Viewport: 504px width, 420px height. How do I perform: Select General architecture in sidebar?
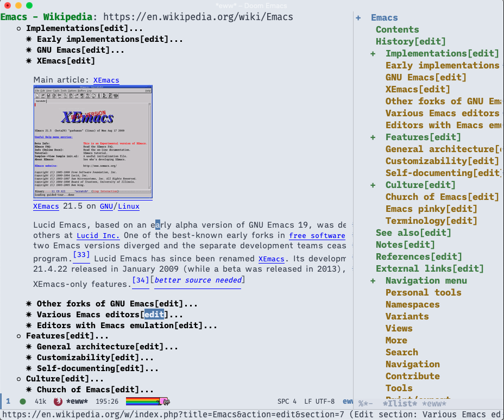(443, 149)
